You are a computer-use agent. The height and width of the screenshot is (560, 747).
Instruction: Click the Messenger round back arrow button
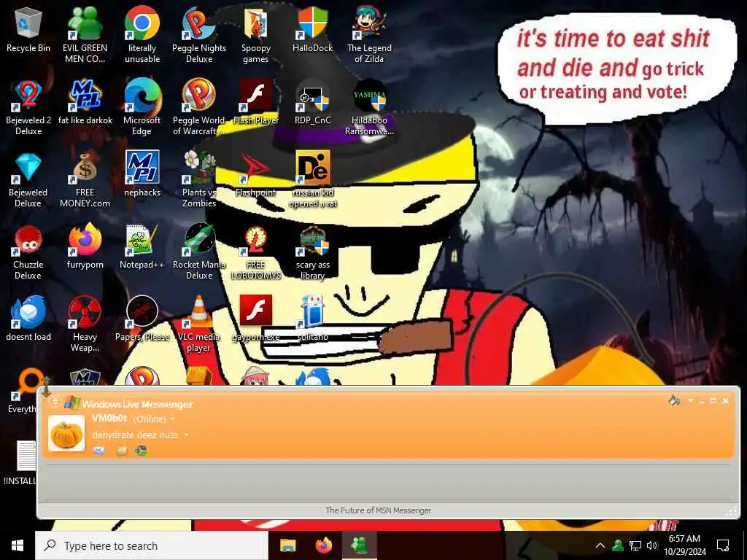(x=55, y=402)
